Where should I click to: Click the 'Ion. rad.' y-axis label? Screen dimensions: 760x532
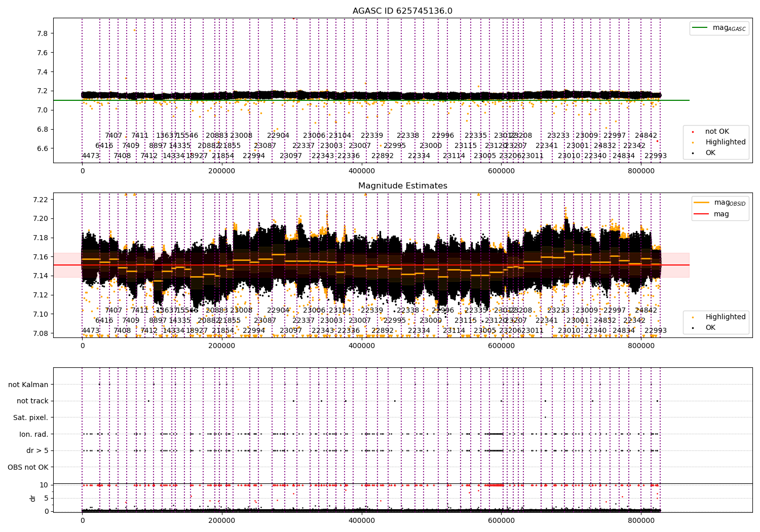point(34,434)
